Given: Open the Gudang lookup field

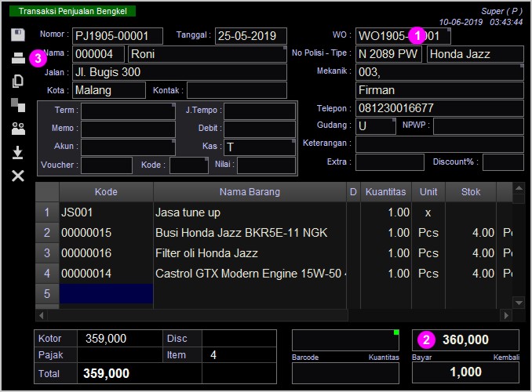Looking at the screenshot, I should (375, 125).
